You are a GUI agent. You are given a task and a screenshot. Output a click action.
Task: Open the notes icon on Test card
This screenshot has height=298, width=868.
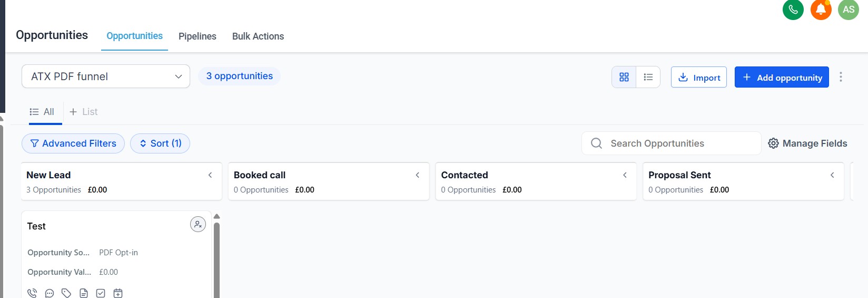coord(84,293)
